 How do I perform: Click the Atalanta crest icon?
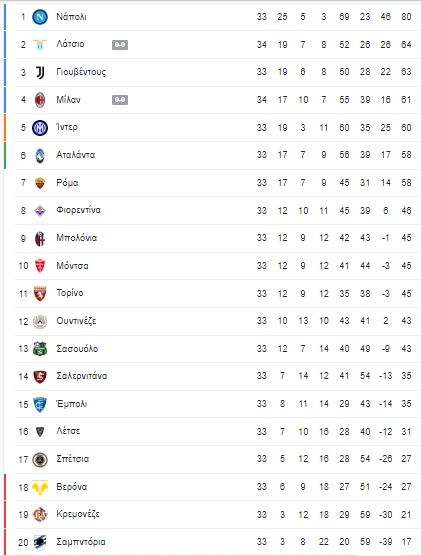40,155
